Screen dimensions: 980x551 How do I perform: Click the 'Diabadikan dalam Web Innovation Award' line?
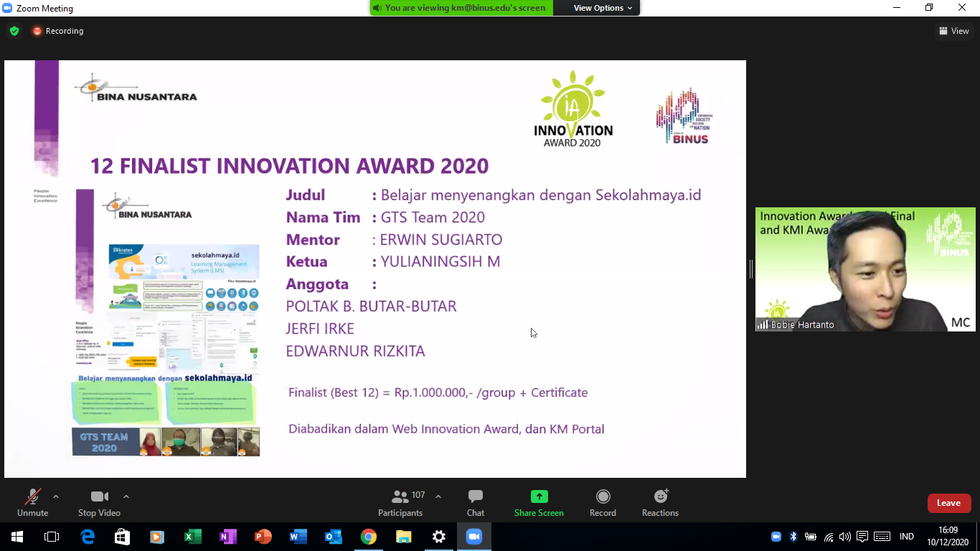[446, 429]
